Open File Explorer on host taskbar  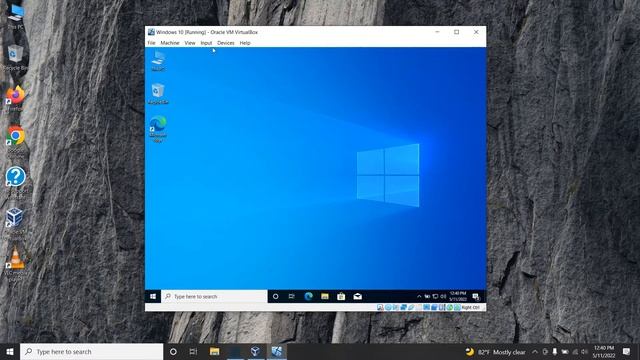[214, 351]
